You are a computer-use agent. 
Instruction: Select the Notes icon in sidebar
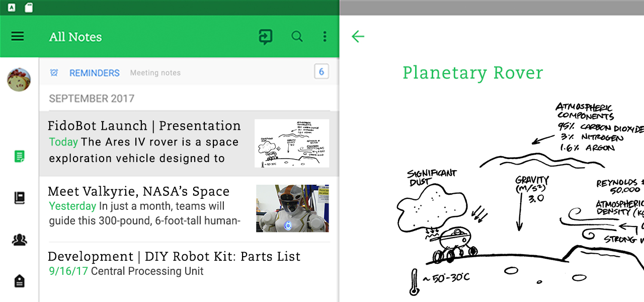point(19,157)
